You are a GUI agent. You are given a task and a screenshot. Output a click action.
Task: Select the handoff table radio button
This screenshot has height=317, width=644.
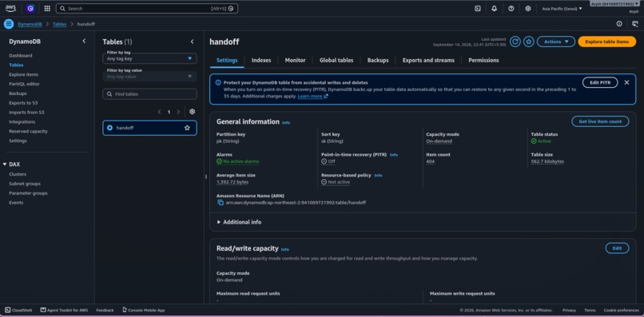point(109,128)
